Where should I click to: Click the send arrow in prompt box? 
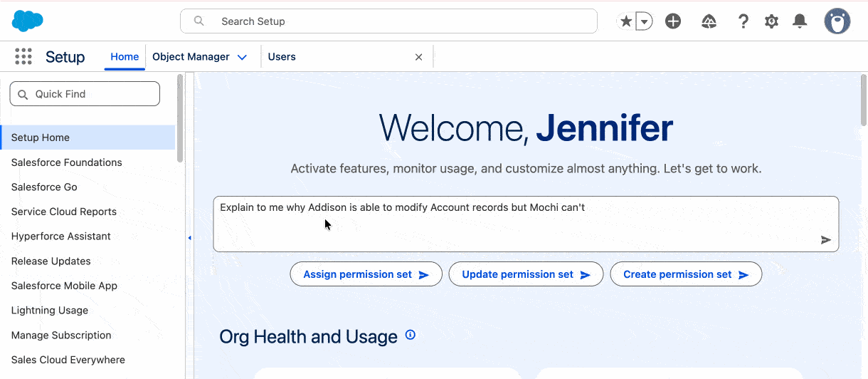[825, 240]
